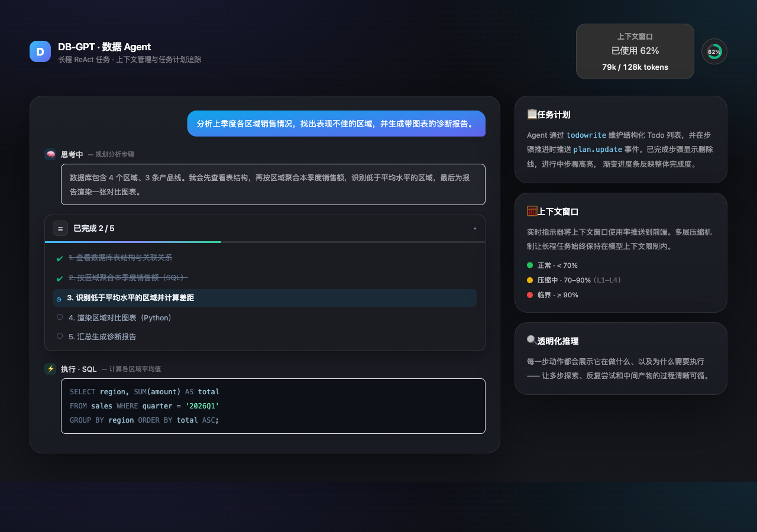
Task: Click the green checkmark of step 1
Action: (x=60, y=258)
